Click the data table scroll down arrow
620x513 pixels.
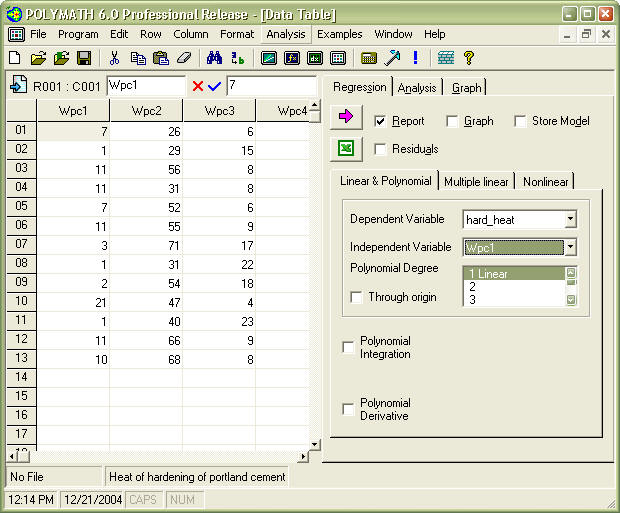[x=314, y=445]
